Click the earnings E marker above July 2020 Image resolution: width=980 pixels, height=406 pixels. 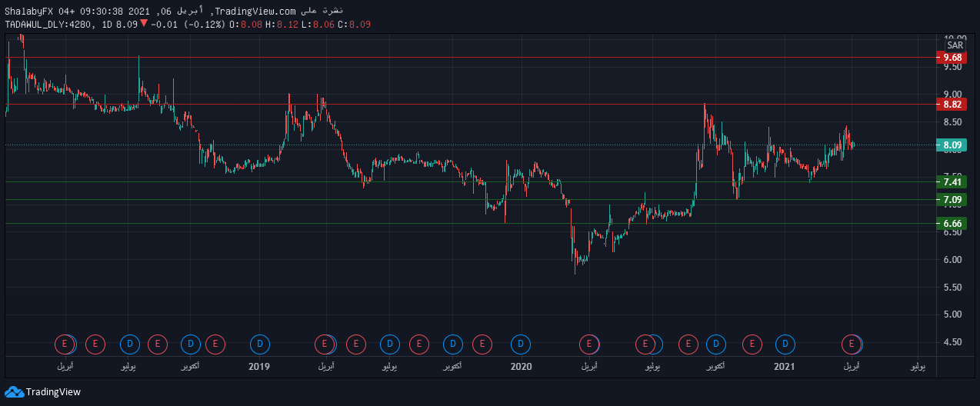click(645, 344)
